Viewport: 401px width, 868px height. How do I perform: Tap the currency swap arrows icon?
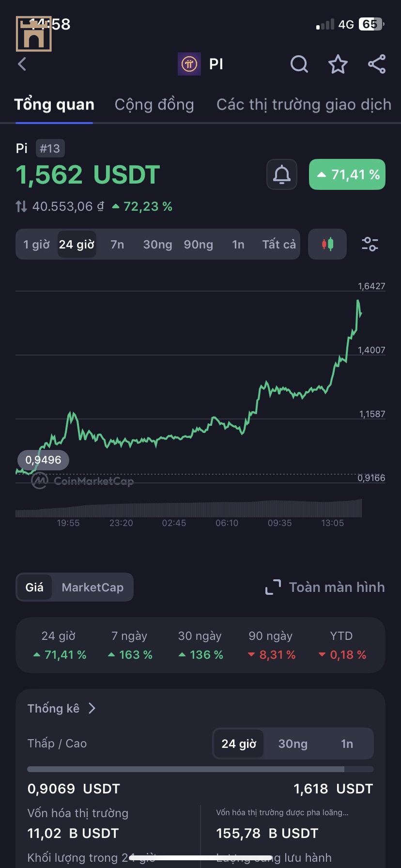[x=21, y=207]
